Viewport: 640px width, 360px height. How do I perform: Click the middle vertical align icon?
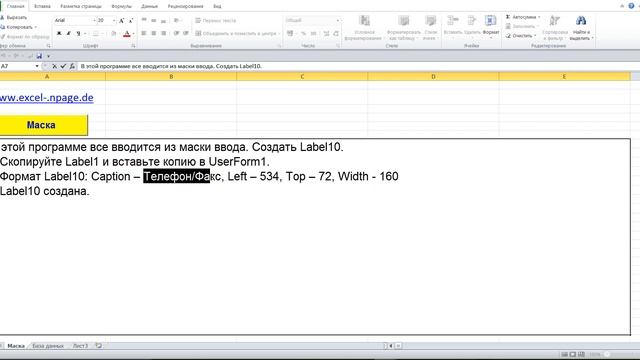(153, 20)
